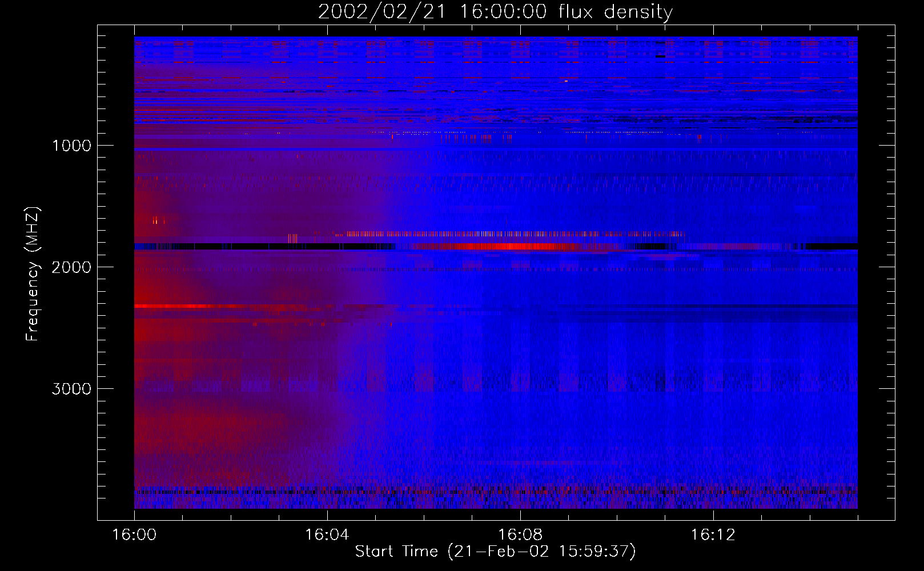924x571 pixels.
Task: Click the '16:04' time axis label
Action: coord(327,535)
